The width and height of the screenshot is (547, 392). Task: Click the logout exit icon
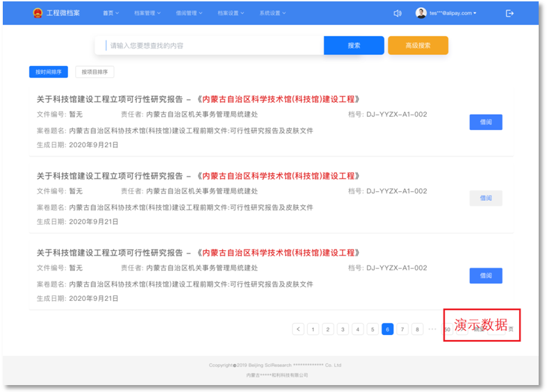pos(509,13)
